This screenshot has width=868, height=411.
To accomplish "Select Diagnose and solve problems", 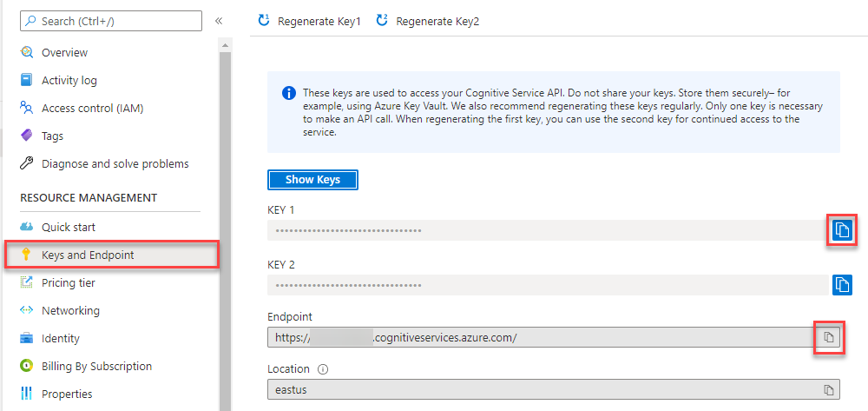I will pyautogui.click(x=105, y=164).
